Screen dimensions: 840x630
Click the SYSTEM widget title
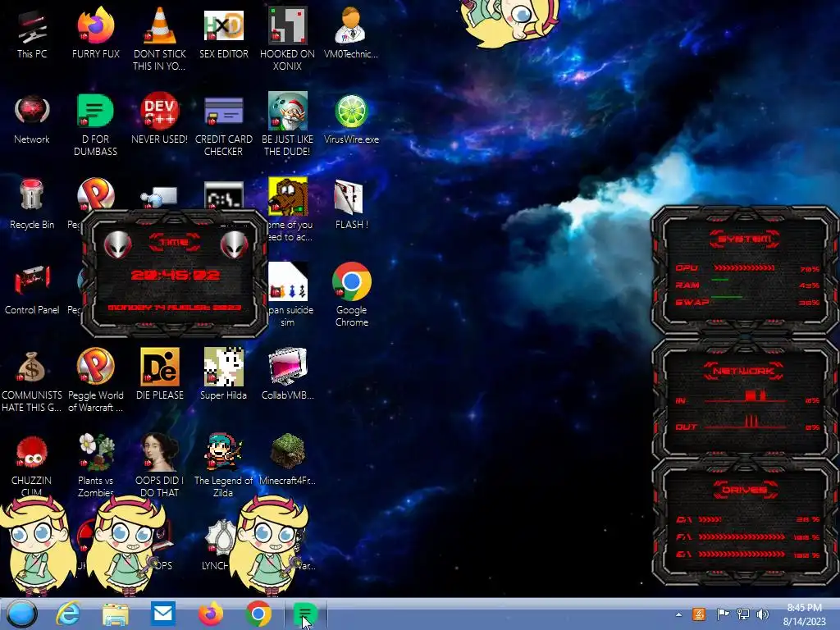click(x=745, y=239)
